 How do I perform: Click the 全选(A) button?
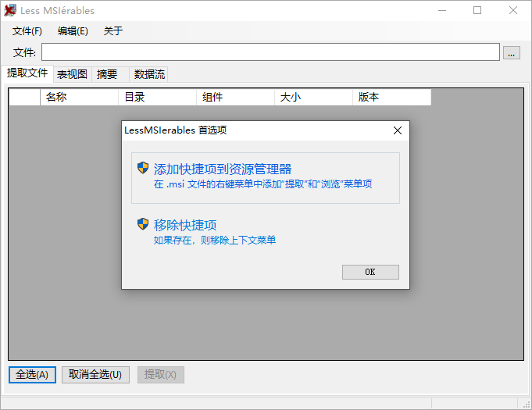(x=32, y=375)
